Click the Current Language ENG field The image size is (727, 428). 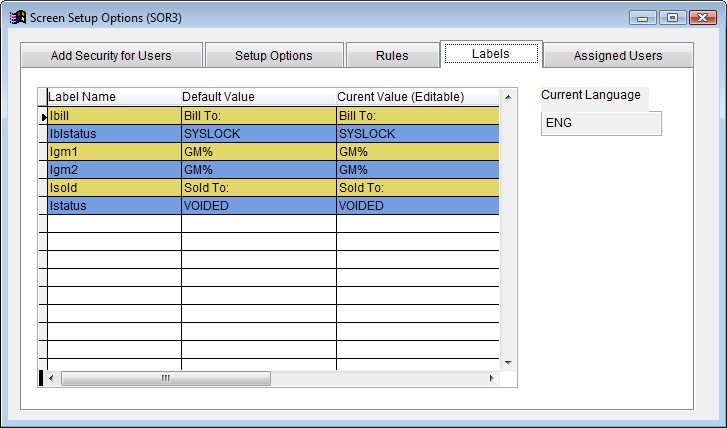[600, 123]
